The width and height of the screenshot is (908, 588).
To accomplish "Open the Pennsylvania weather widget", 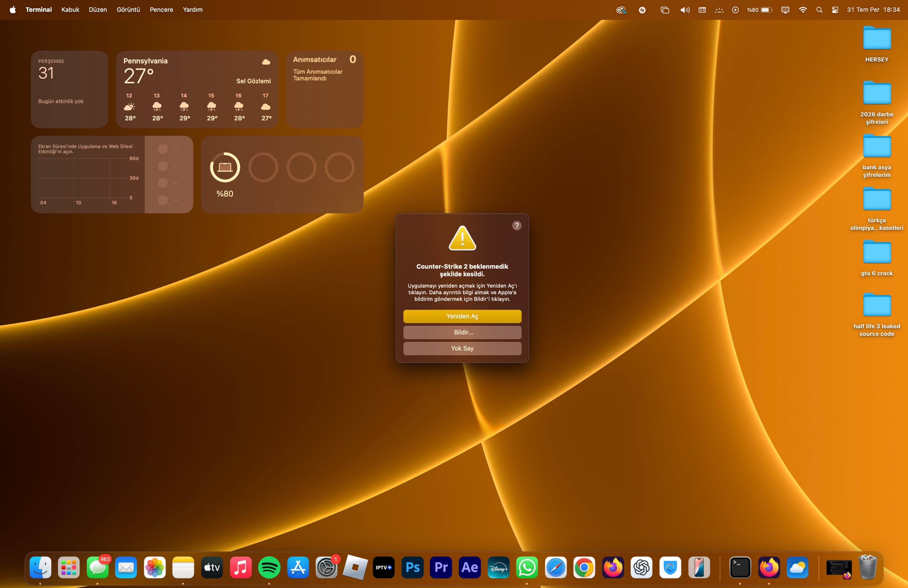I will pyautogui.click(x=197, y=89).
